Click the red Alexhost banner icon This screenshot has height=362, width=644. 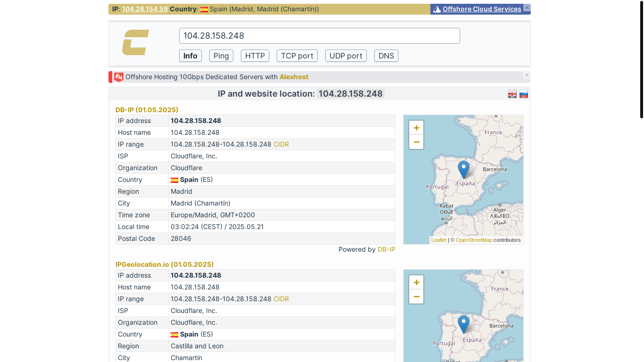(x=118, y=77)
